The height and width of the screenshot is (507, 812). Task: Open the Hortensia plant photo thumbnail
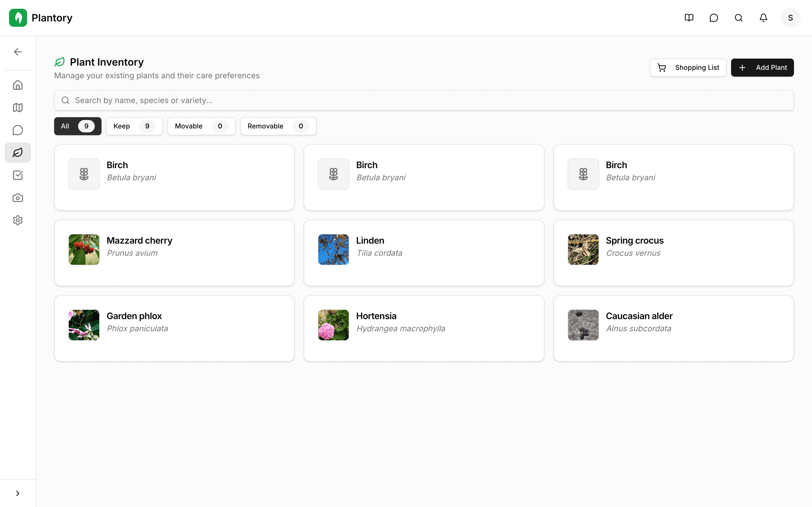point(333,324)
